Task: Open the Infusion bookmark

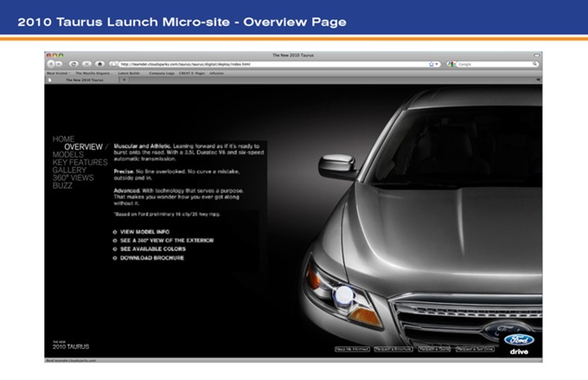Action: pos(216,74)
